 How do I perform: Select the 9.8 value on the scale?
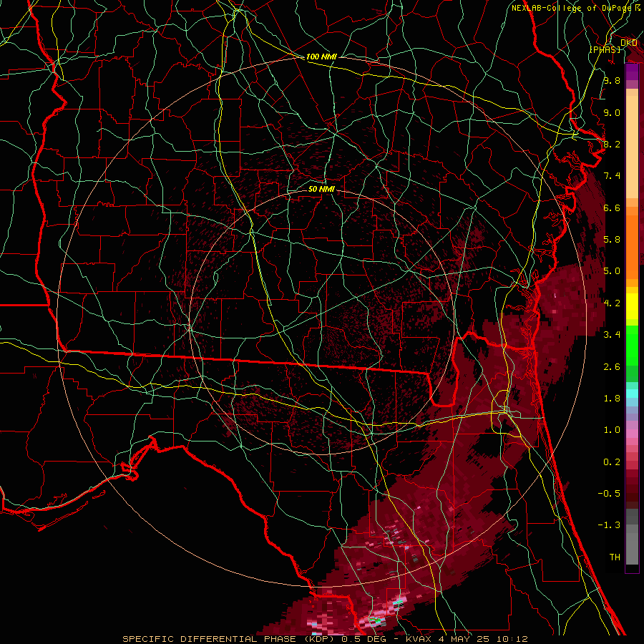click(612, 80)
